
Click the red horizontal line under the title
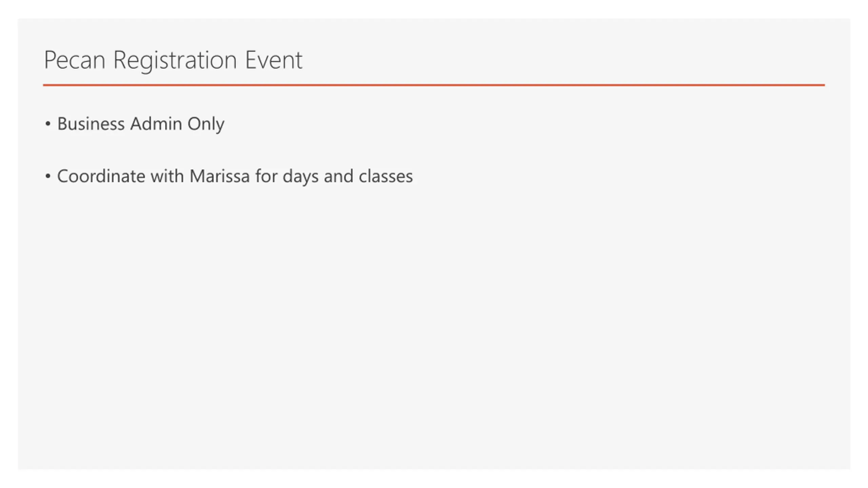434,85
